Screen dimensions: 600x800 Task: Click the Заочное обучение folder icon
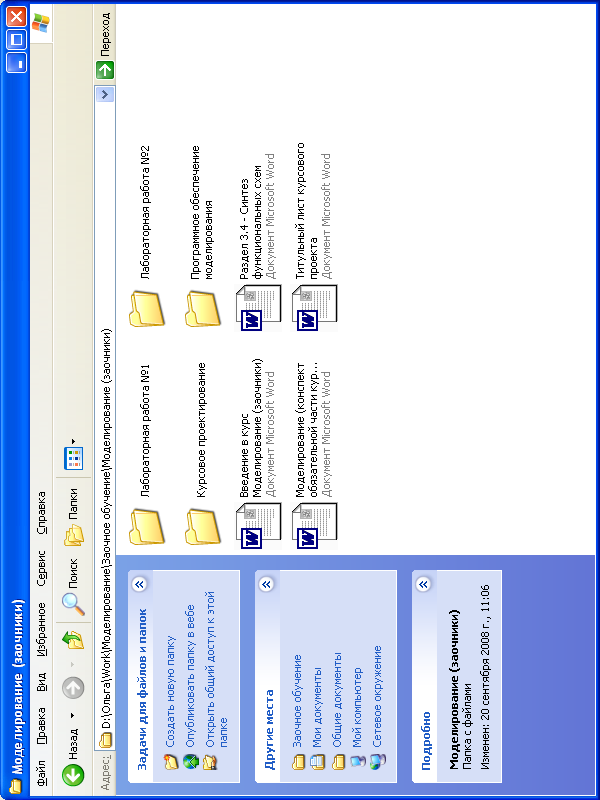[x=297, y=762]
